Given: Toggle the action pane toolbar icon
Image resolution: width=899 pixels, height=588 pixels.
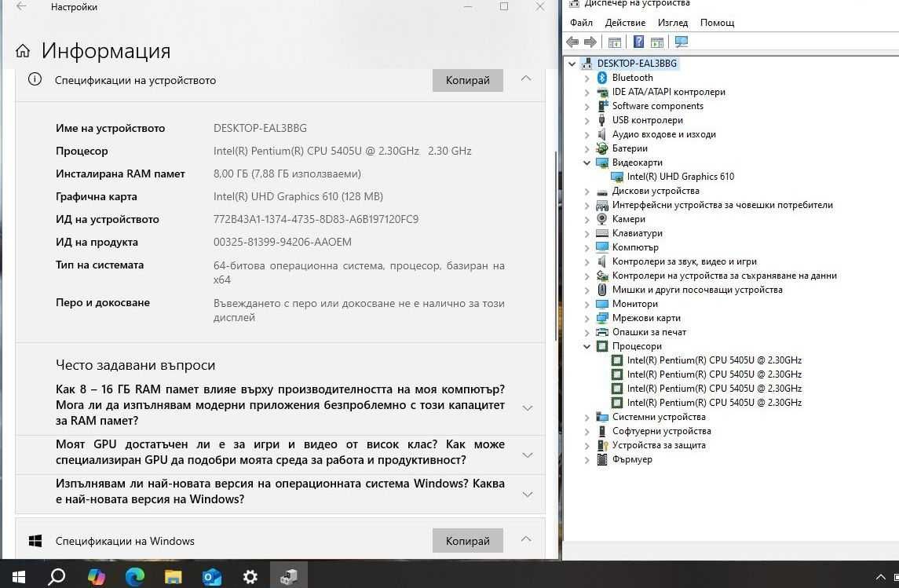Looking at the screenshot, I should pyautogui.click(x=657, y=42).
